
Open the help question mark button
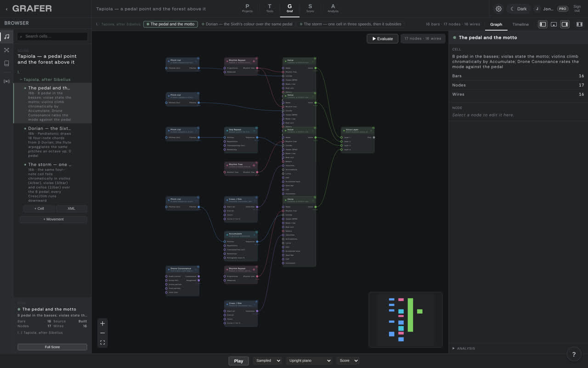574,354
